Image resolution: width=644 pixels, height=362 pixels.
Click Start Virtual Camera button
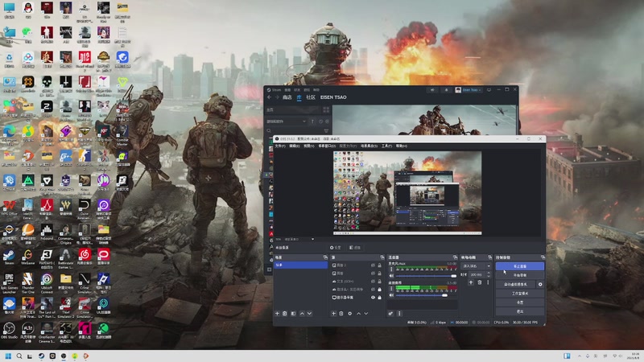(x=515, y=285)
